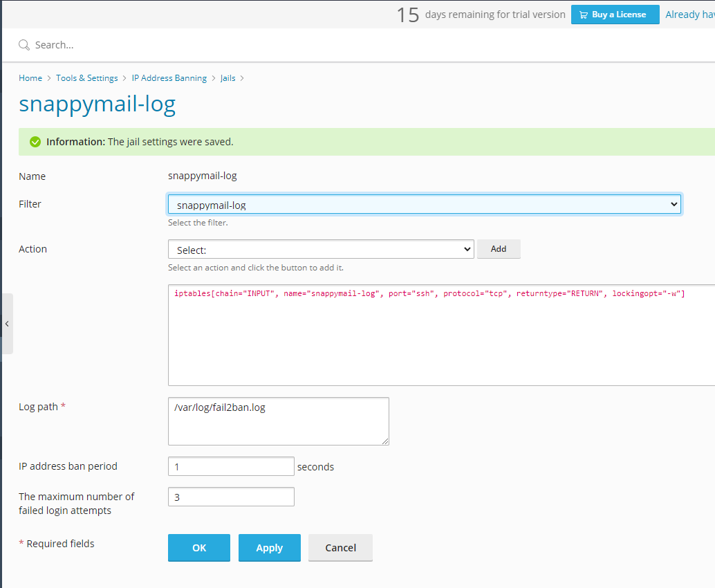
Task: Click the '15 days remaining' trial text
Action: pyautogui.click(x=481, y=15)
